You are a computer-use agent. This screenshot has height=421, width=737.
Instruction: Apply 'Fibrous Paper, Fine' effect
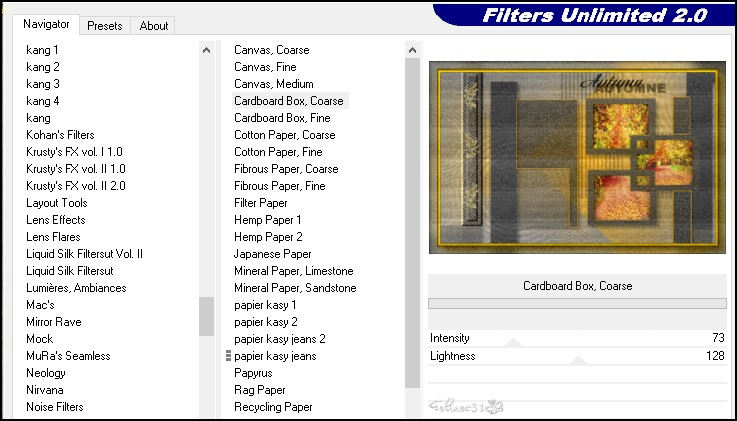280,186
